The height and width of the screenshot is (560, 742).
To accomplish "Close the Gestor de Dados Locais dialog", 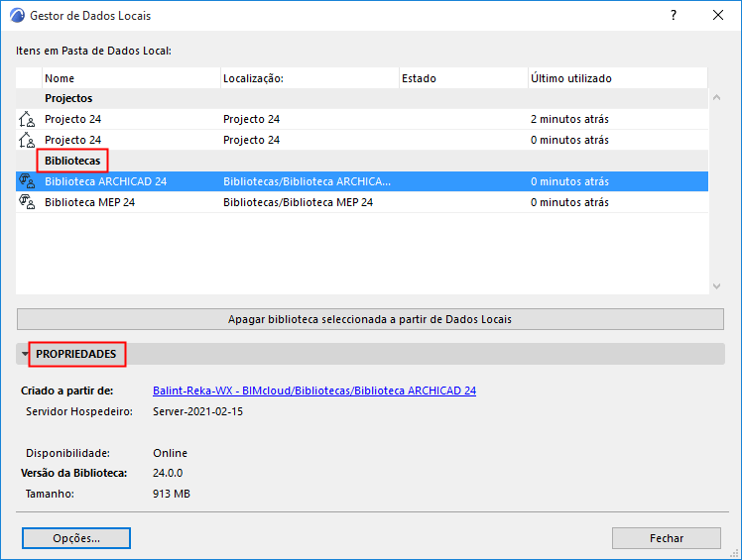I will [x=718, y=15].
